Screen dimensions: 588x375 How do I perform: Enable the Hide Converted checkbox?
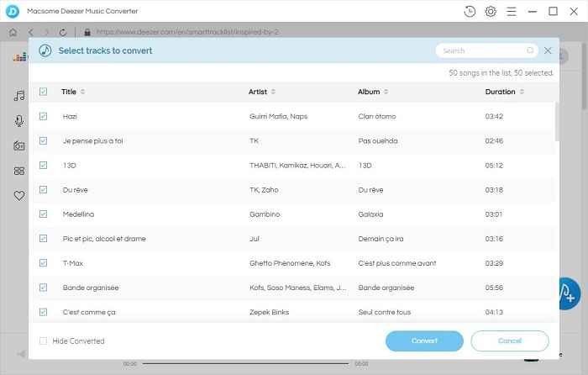click(44, 341)
